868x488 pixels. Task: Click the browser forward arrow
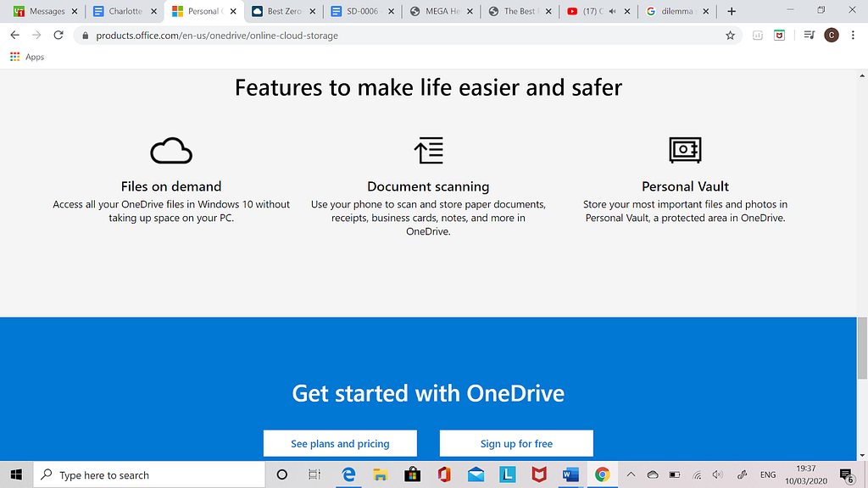(x=36, y=36)
